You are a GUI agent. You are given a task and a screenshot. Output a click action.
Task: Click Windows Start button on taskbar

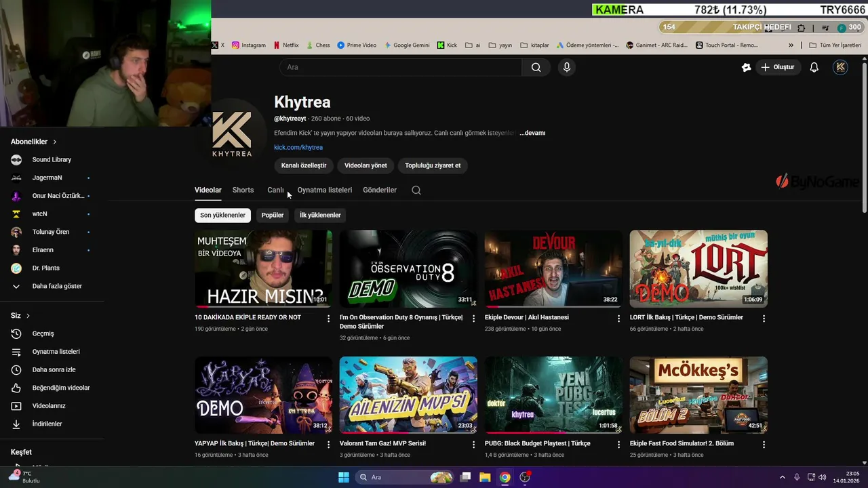pyautogui.click(x=344, y=477)
